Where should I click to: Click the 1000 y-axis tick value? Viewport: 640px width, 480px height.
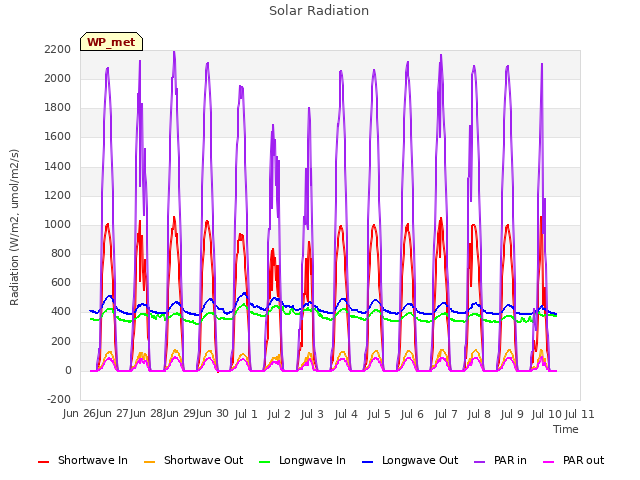58,224
